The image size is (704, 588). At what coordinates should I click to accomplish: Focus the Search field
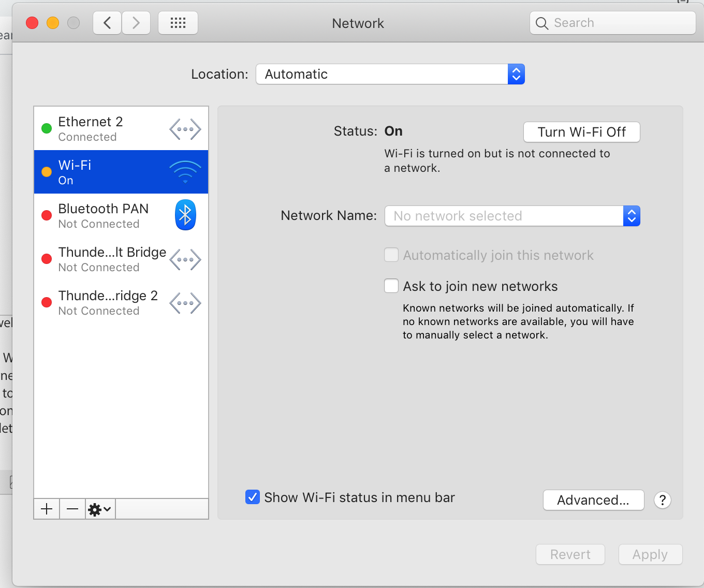(x=613, y=23)
